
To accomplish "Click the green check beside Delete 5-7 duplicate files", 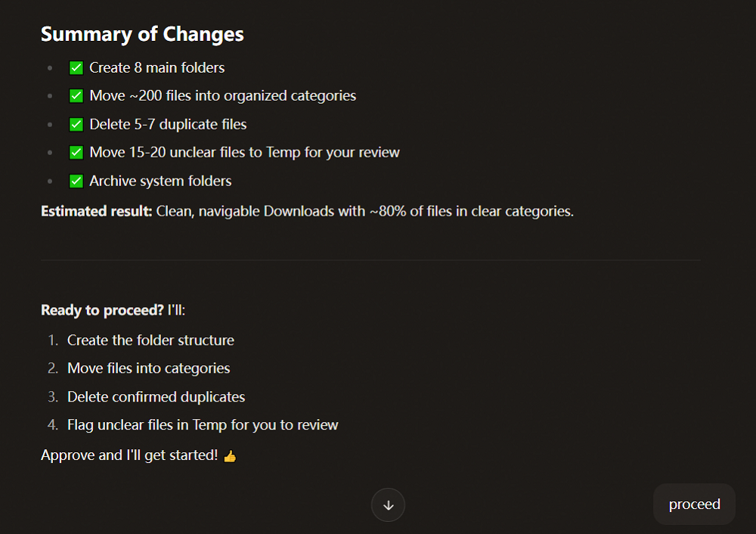I will (76, 125).
